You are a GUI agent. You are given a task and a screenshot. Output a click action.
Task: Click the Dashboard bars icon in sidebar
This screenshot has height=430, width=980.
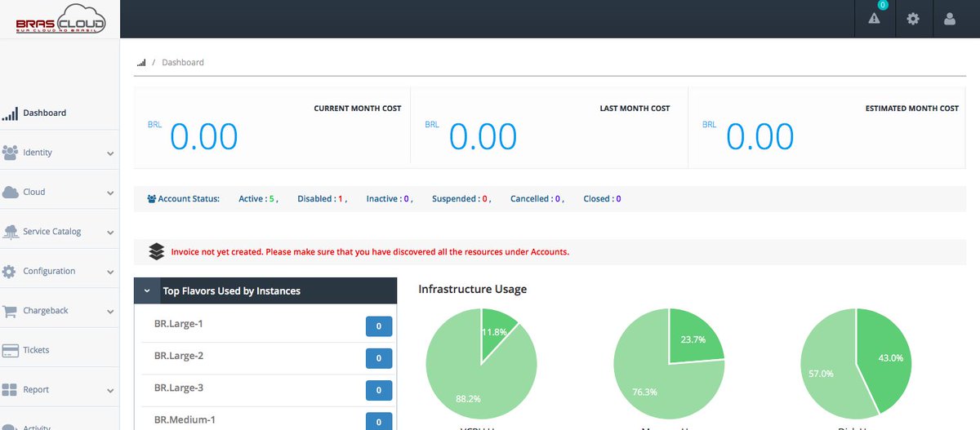(10, 113)
